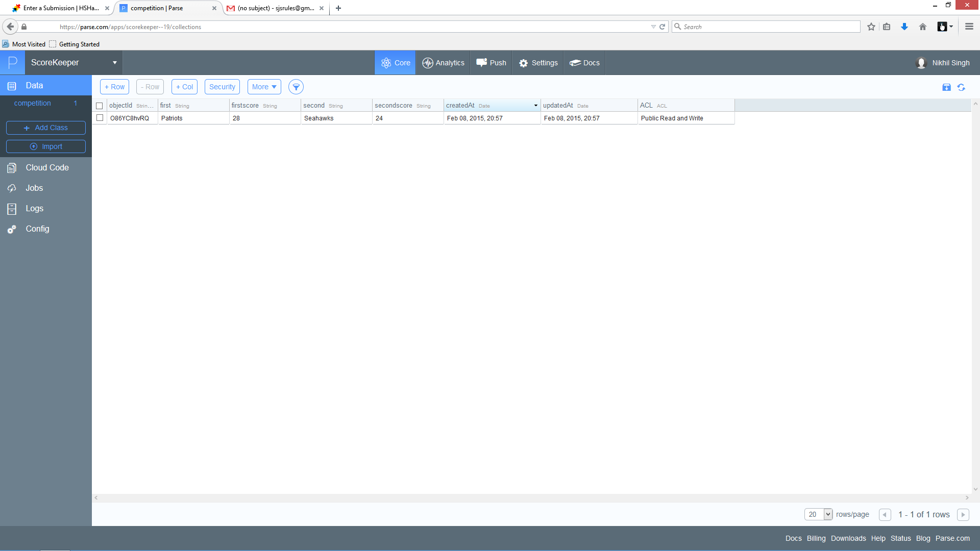Screen dimensions: 980x551
Task: Check the select-all header checkbox
Action: (100, 106)
